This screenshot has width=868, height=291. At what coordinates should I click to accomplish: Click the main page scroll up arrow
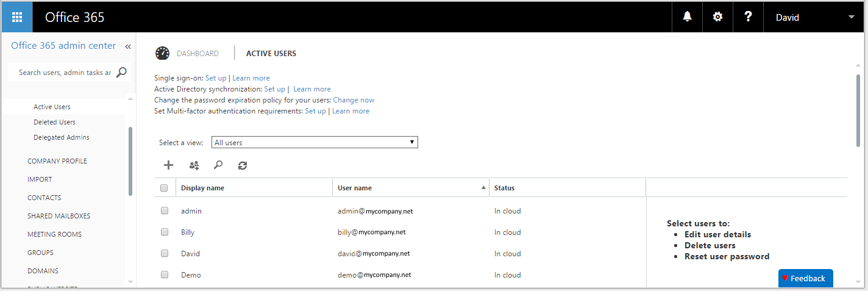coord(858,65)
